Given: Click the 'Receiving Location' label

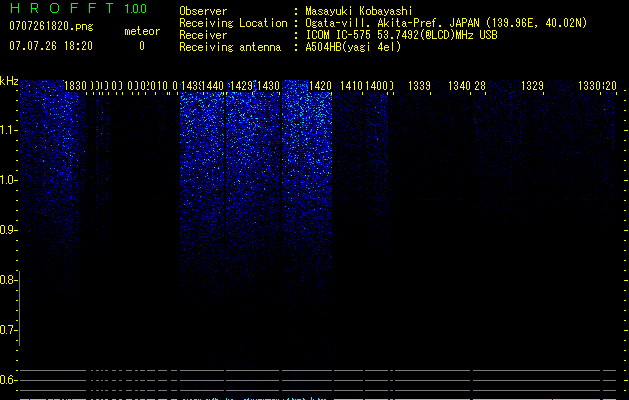Looking at the screenshot, I should [233, 23].
